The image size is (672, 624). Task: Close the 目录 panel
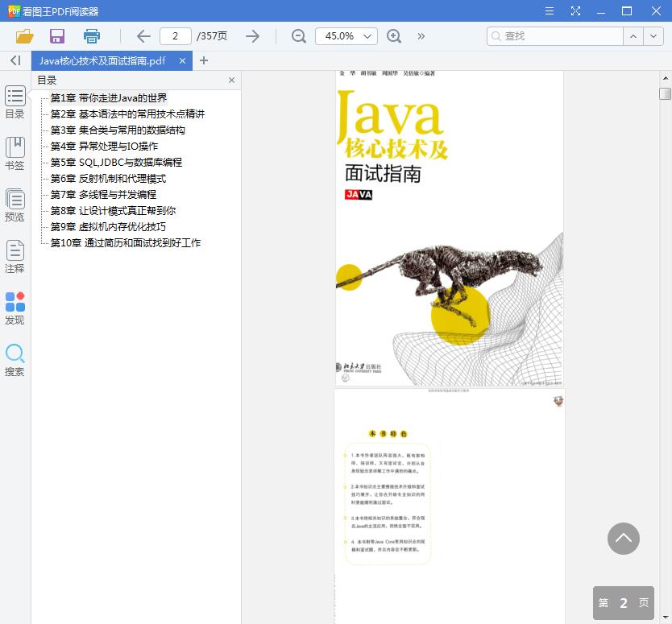(x=231, y=80)
